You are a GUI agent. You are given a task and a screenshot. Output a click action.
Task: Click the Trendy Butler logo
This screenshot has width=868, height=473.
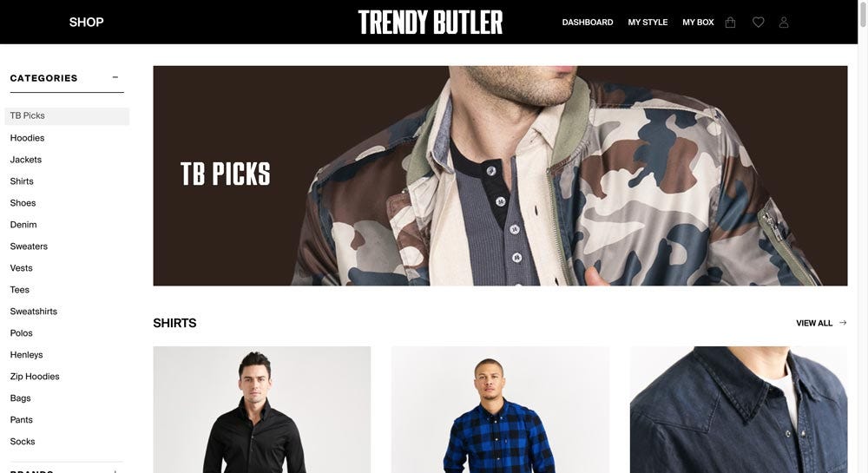(x=431, y=22)
